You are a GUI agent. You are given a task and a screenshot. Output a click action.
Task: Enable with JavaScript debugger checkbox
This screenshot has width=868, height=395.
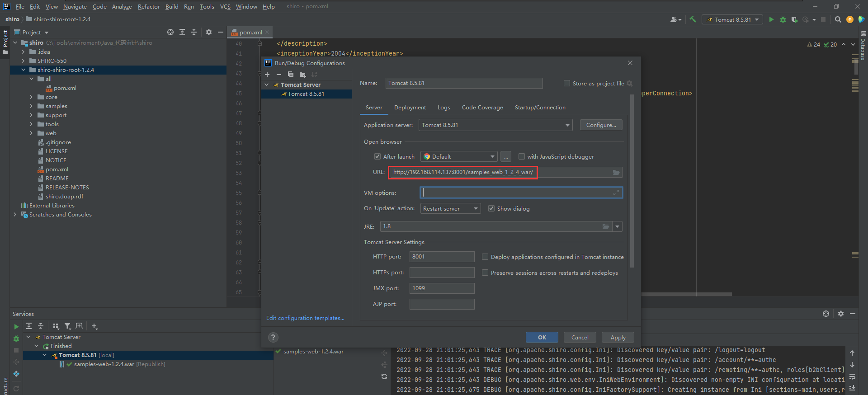tap(522, 156)
